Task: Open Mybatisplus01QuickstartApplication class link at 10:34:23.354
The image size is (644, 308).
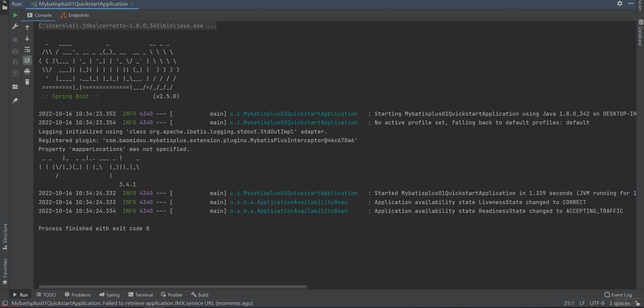Action: [x=294, y=123]
